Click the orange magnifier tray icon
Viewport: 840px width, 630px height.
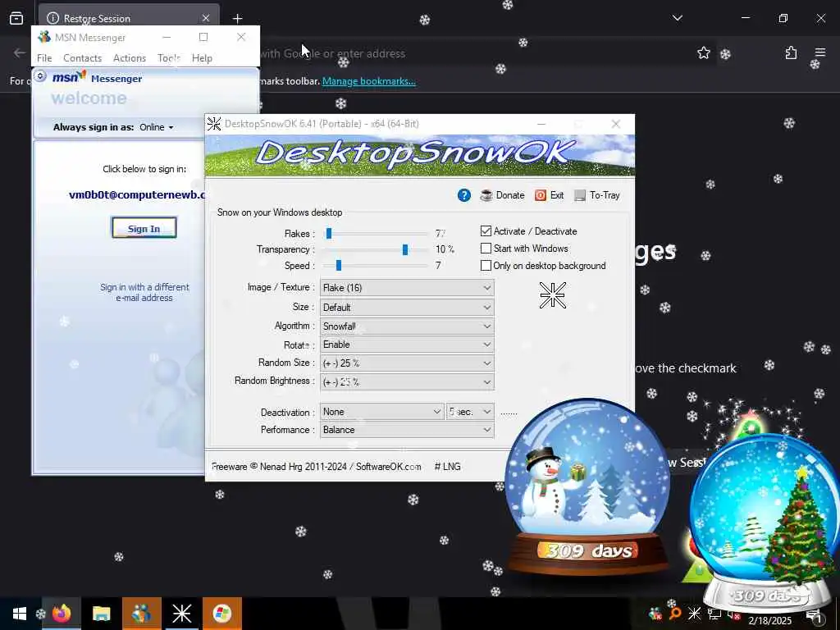(x=675, y=614)
